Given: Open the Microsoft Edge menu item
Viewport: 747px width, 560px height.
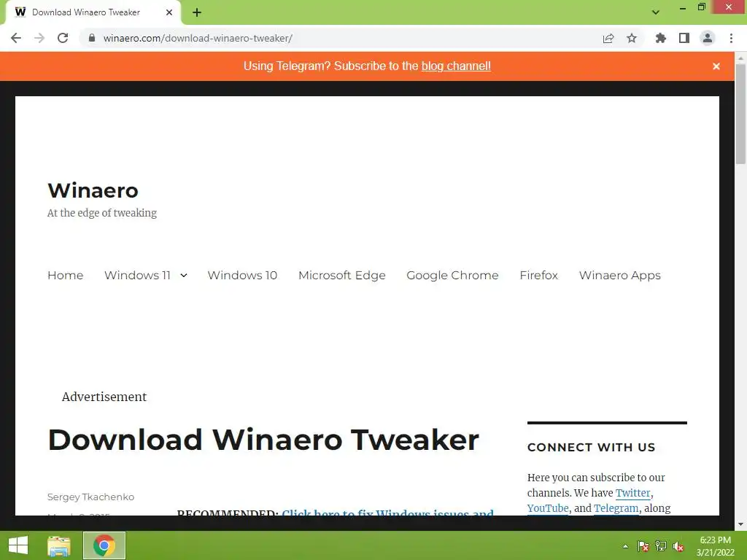Looking at the screenshot, I should coord(342,275).
